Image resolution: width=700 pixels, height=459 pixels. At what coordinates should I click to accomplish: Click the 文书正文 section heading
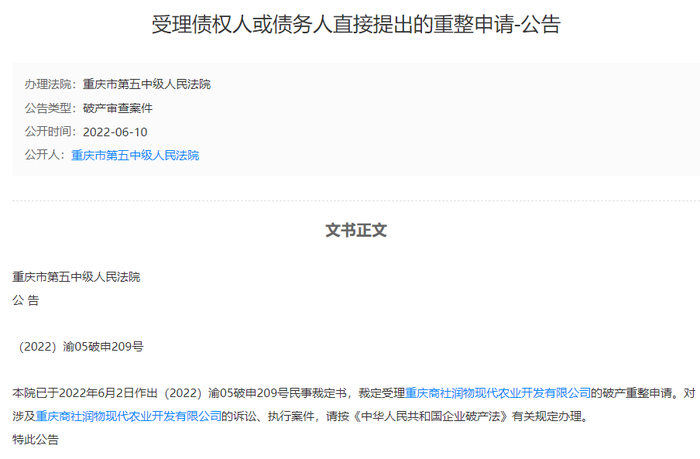pos(356,230)
